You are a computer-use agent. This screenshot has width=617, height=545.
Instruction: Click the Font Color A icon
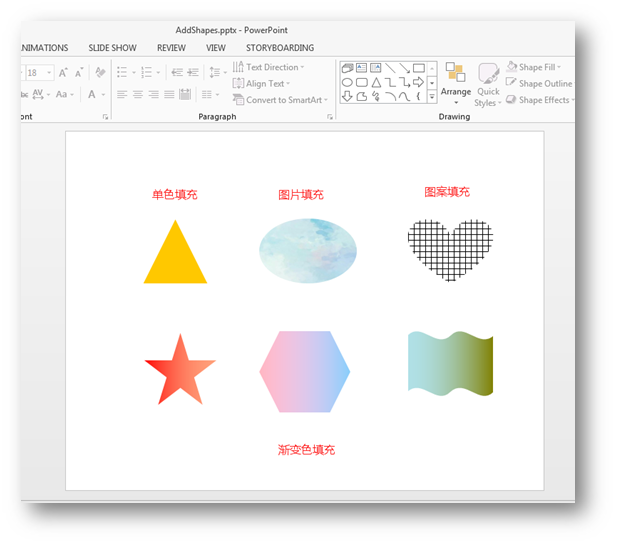(x=92, y=94)
